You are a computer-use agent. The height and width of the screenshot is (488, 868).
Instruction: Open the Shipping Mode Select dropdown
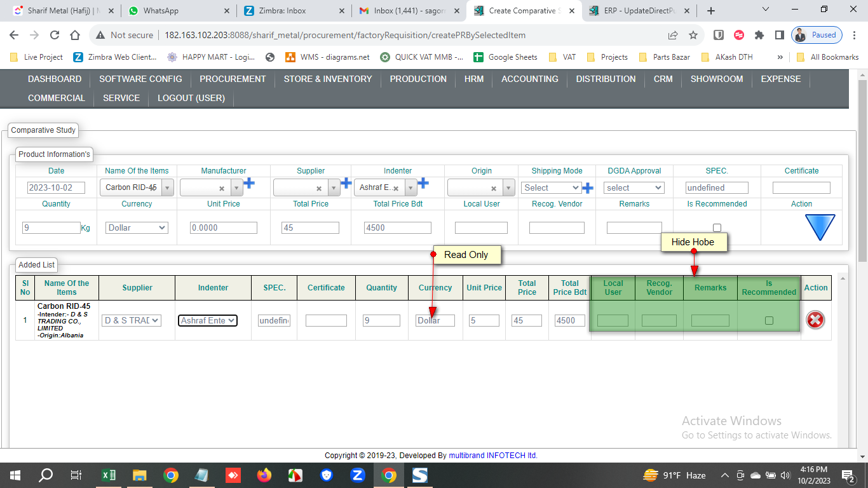pyautogui.click(x=551, y=188)
